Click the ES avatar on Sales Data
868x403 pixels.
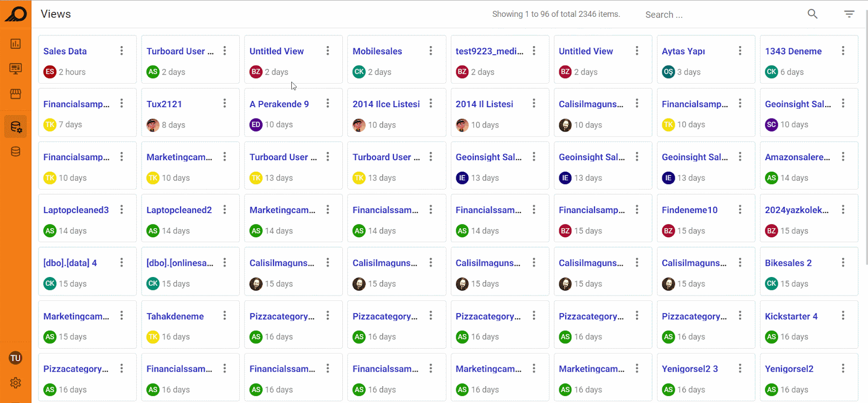coord(50,72)
